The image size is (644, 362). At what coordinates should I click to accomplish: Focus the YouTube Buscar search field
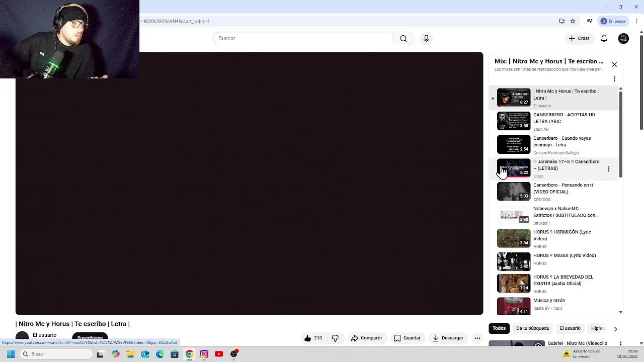(302, 38)
